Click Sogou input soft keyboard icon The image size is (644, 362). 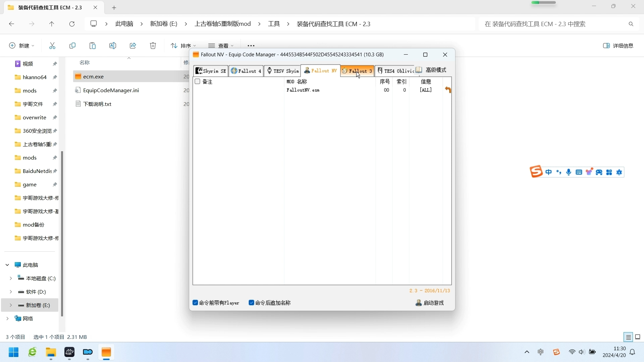tap(579, 172)
